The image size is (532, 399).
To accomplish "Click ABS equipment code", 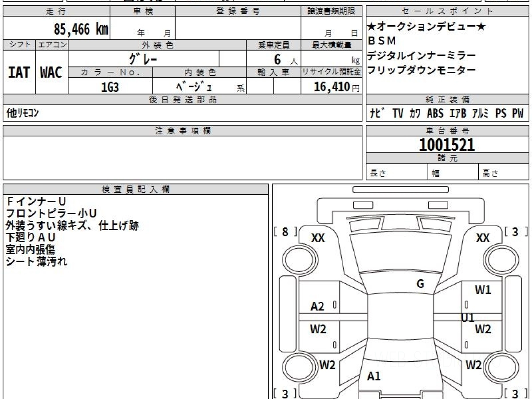I will (435, 113).
